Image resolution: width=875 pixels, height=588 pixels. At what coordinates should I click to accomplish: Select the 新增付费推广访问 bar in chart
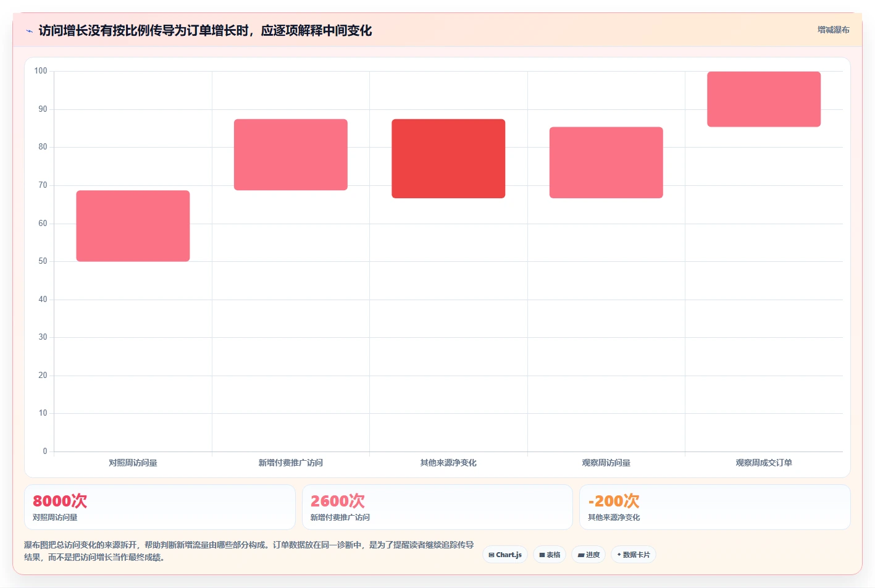[x=291, y=154]
